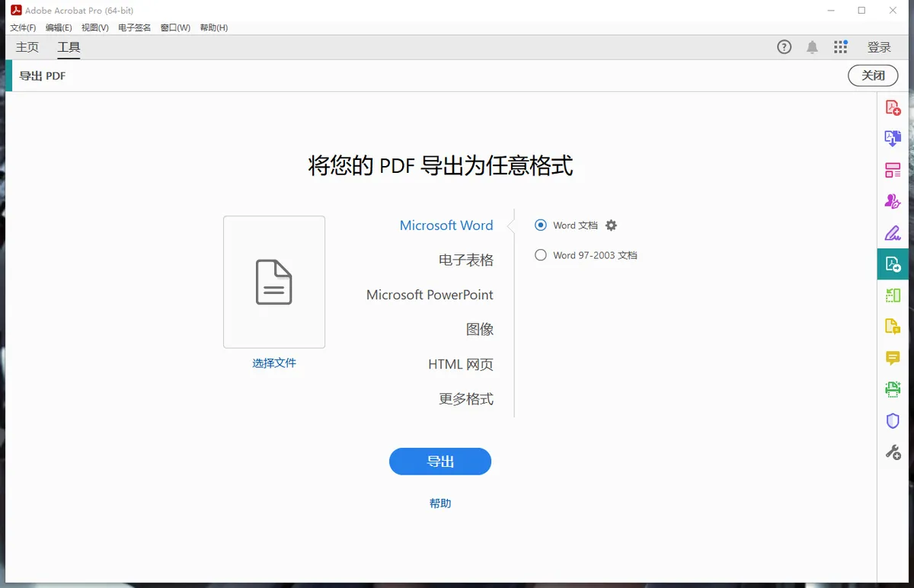Click the 关闭 button

click(x=873, y=75)
